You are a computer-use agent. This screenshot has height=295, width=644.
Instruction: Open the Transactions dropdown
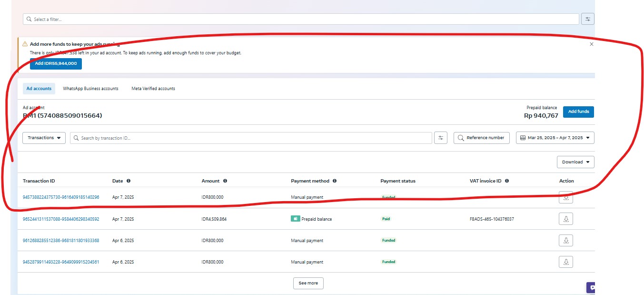point(44,138)
